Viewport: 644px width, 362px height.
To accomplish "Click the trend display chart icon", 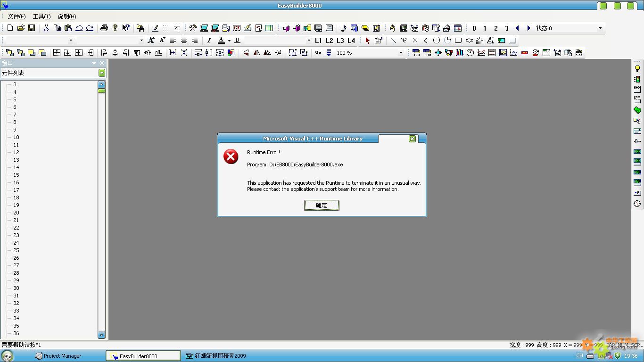I will coord(481,53).
